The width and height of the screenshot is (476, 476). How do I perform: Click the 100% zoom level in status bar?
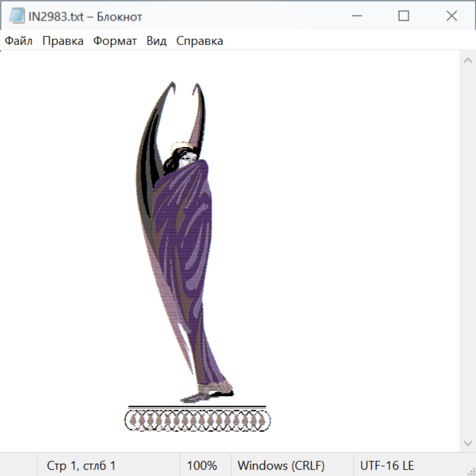point(202,466)
